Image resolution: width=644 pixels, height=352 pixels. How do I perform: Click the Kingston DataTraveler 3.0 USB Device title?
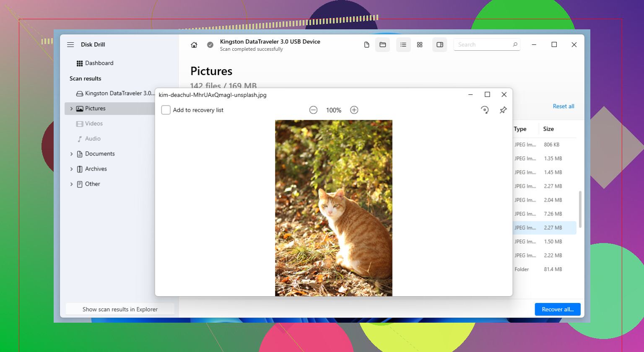point(270,41)
